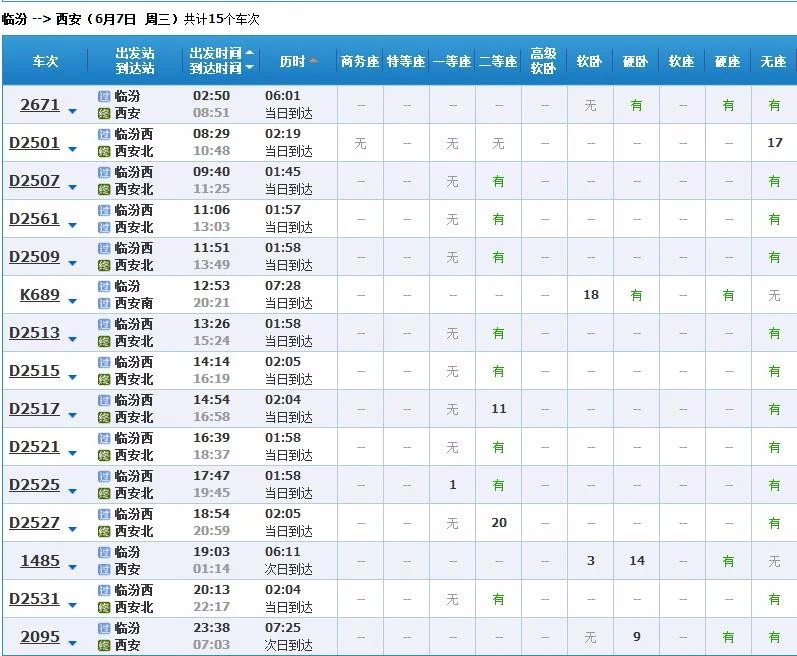Click 次日到达 text in row 2095
Viewport: 797px width, 656px height.
(x=288, y=645)
